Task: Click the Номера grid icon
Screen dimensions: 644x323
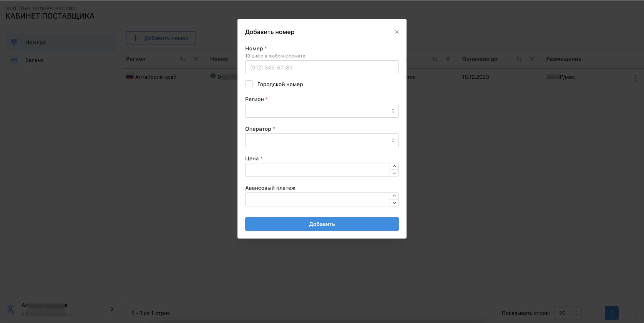Action: (14, 42)
